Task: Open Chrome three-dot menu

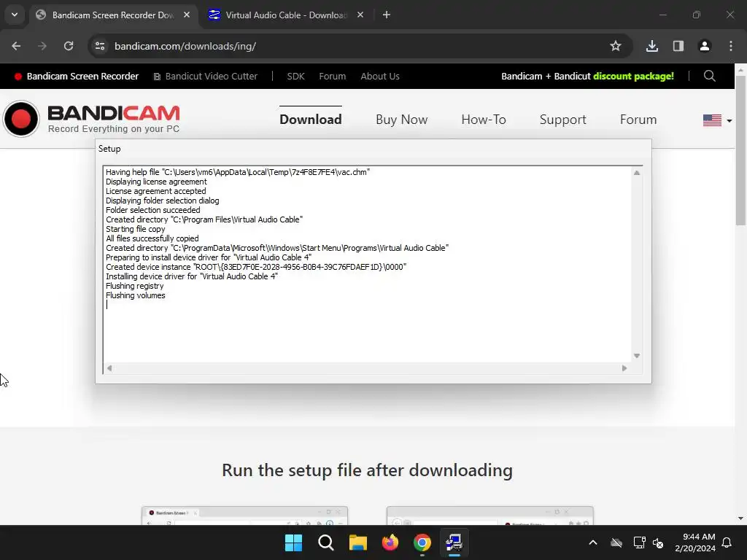Action: point(731,46)
